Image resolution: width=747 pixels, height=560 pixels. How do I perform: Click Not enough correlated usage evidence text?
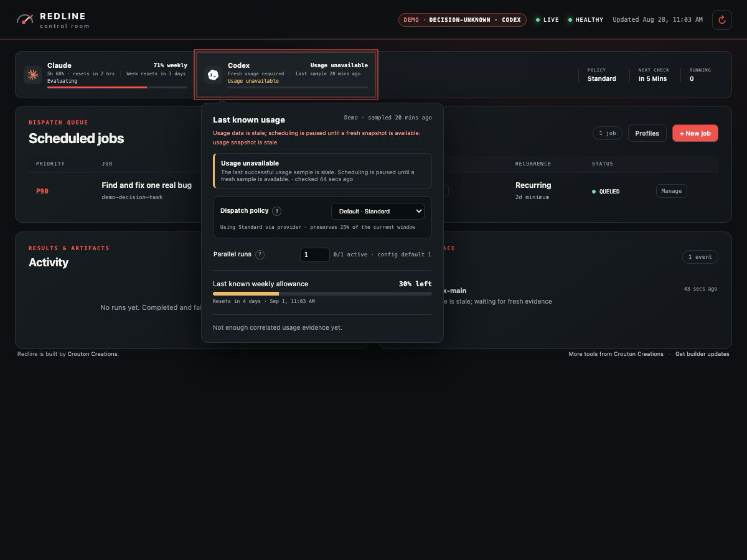coord(278,327)
